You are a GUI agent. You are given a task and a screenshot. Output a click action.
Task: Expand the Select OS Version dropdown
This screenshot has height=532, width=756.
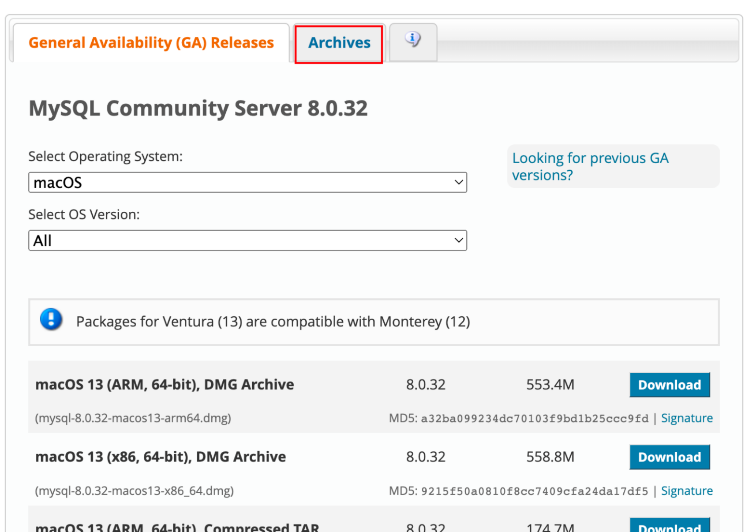click(x=247, y=241)
